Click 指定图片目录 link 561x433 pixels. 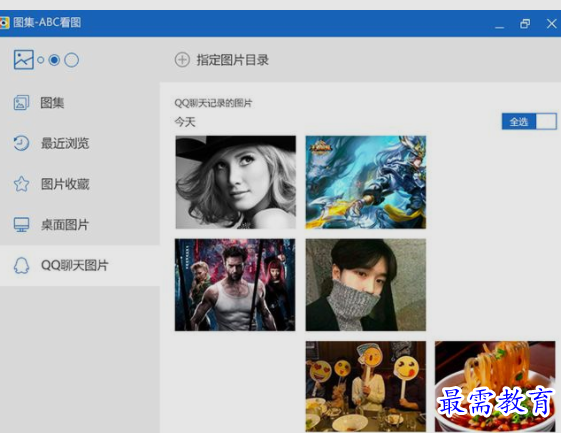tap(233, 60)
